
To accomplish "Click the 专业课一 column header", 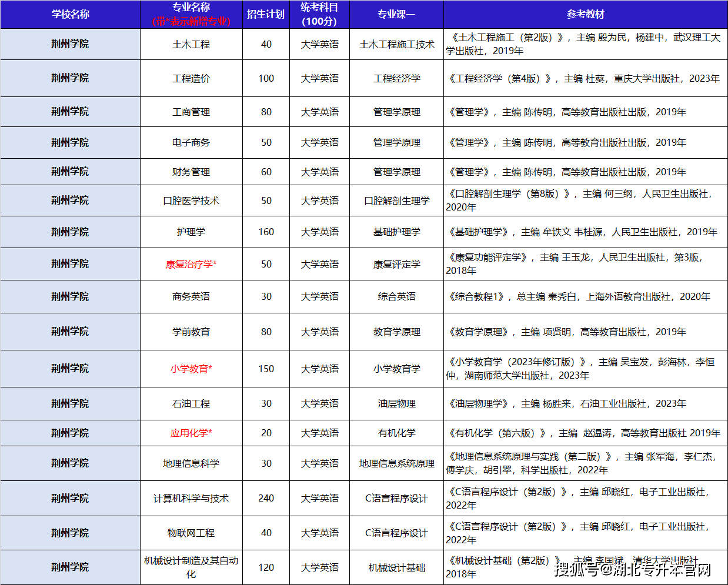I will (x=396, y=14).
